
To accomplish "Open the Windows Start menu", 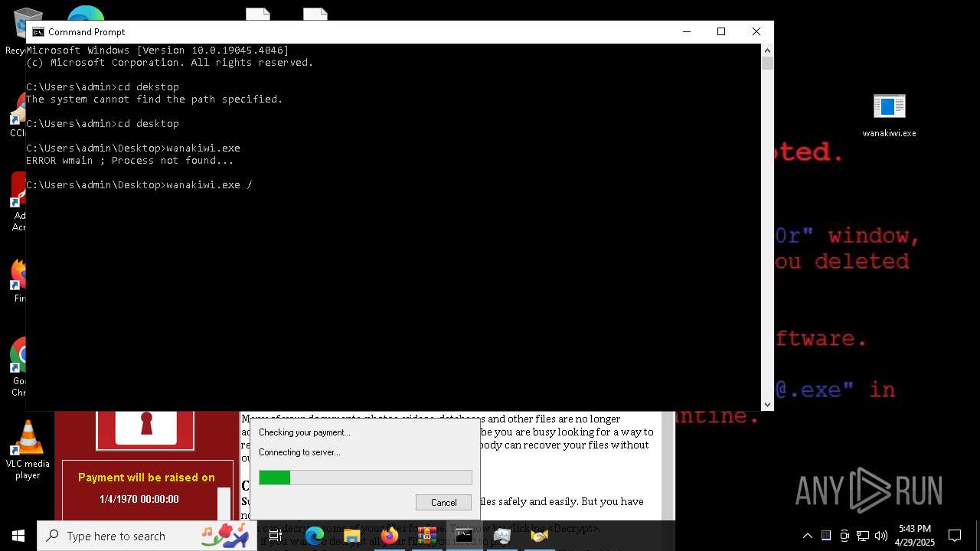I will click(18, 536).
